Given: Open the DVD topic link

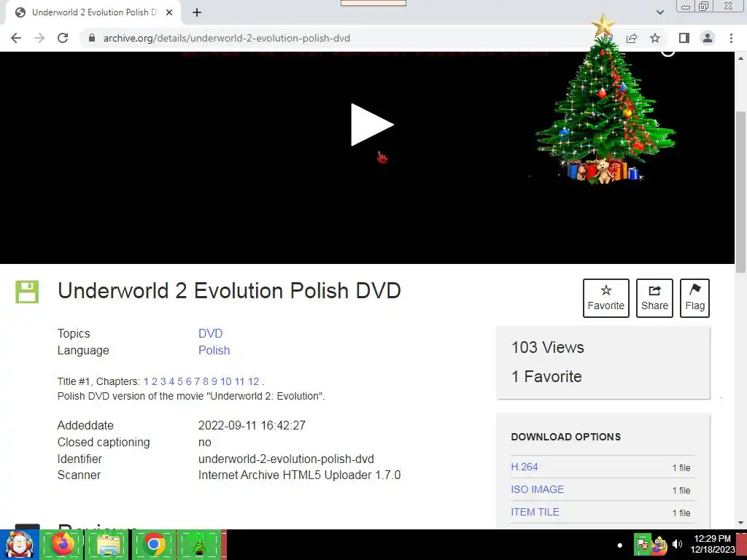Looking at the screenshot, I should point(211,333).
